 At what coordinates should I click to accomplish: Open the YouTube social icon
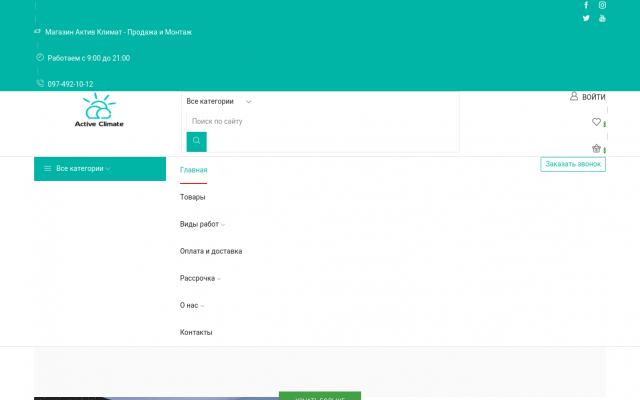coord(602,18)
